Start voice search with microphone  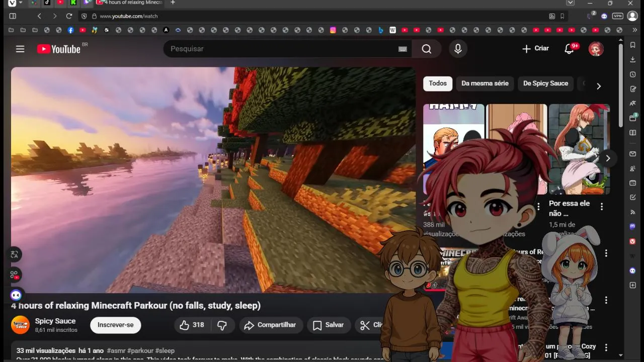tap(458, 49)
